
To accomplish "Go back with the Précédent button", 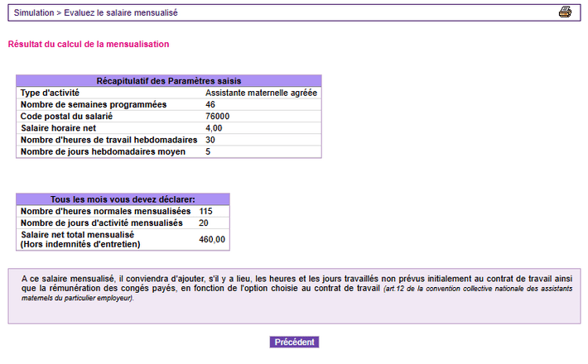I will (294, 342).
